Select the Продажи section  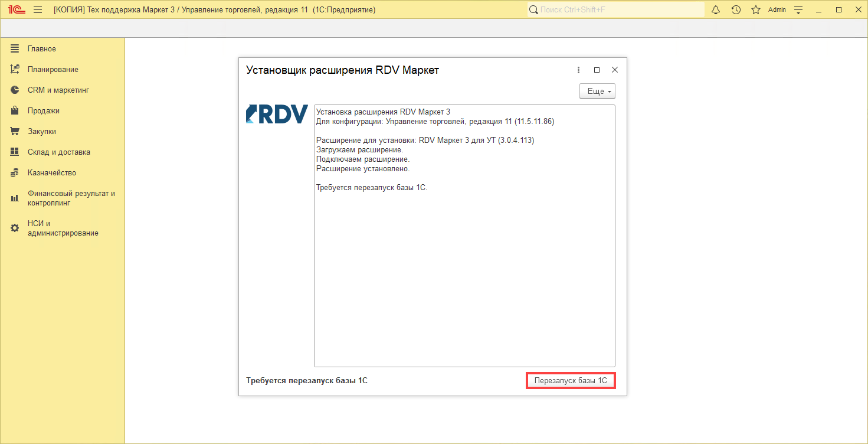tap(43, 111)
